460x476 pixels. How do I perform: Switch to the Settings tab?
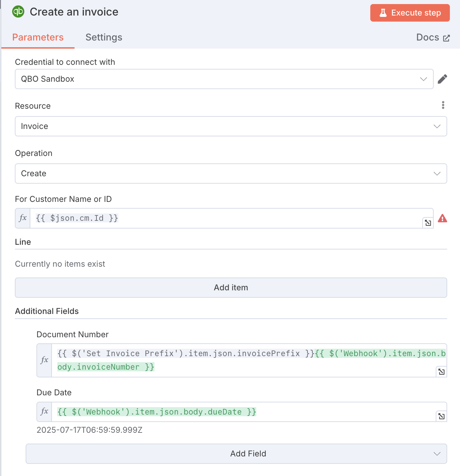104,37
